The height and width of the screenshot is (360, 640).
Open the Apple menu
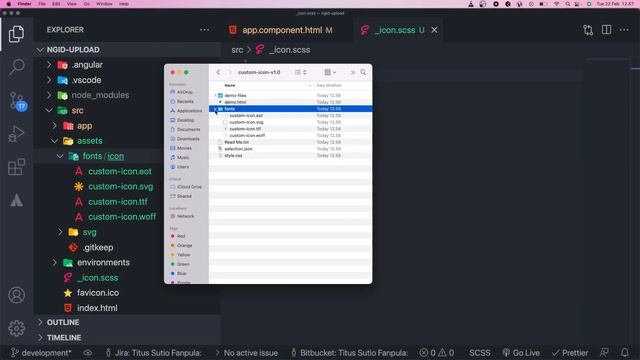click(x=8, y=4)
